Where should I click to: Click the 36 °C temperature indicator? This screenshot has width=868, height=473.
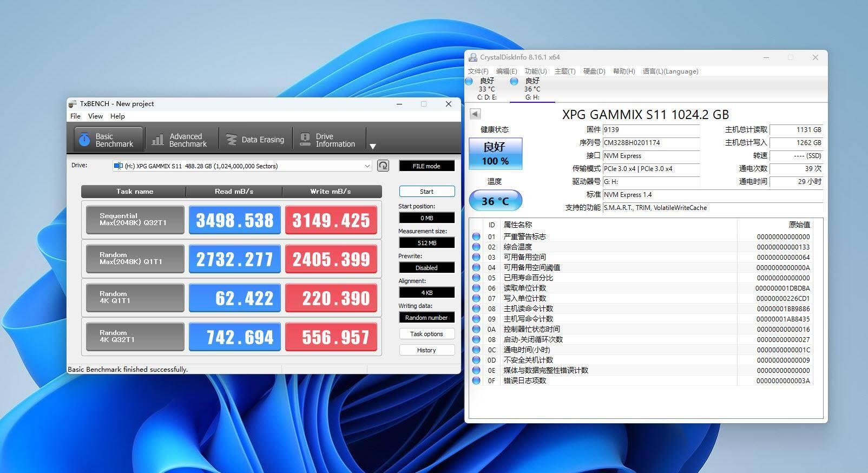(495, 201)
